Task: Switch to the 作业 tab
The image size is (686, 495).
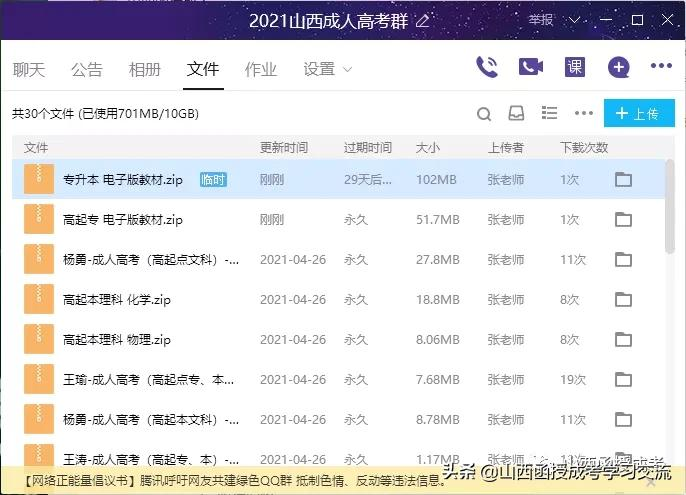Action: pos(261,70)
